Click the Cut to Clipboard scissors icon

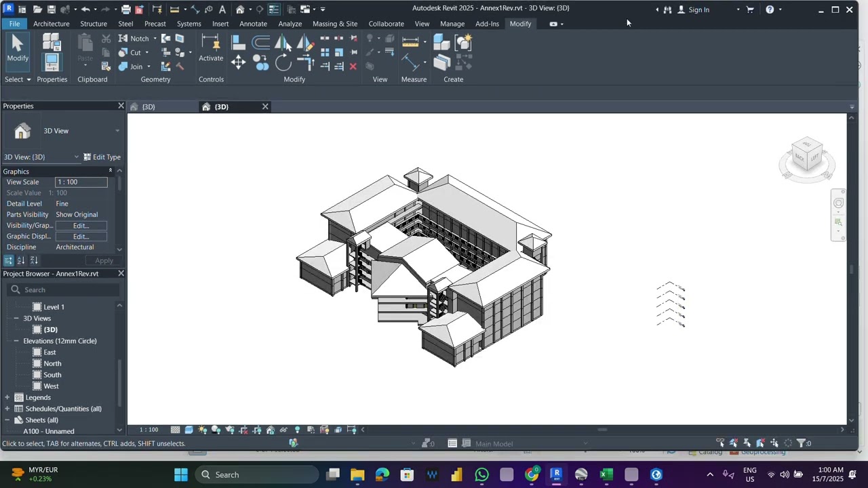[106, 39]
